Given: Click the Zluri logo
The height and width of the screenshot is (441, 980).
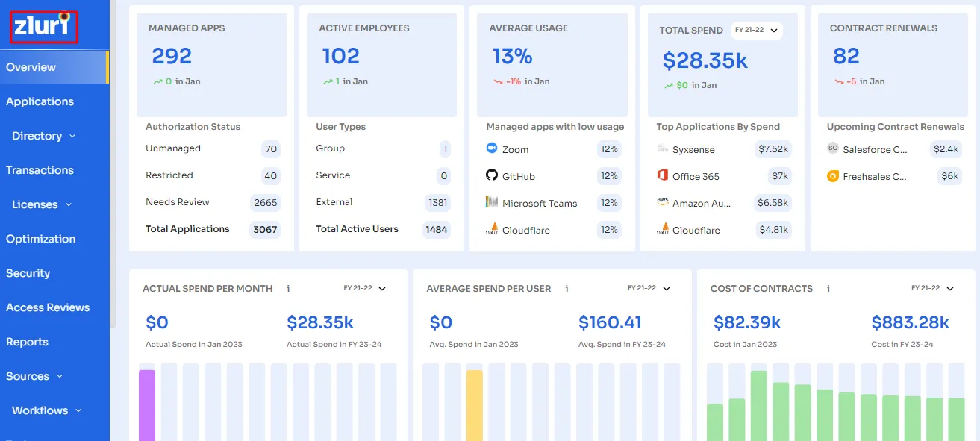Looking at the screenshot, I should [x=43, y=26].
